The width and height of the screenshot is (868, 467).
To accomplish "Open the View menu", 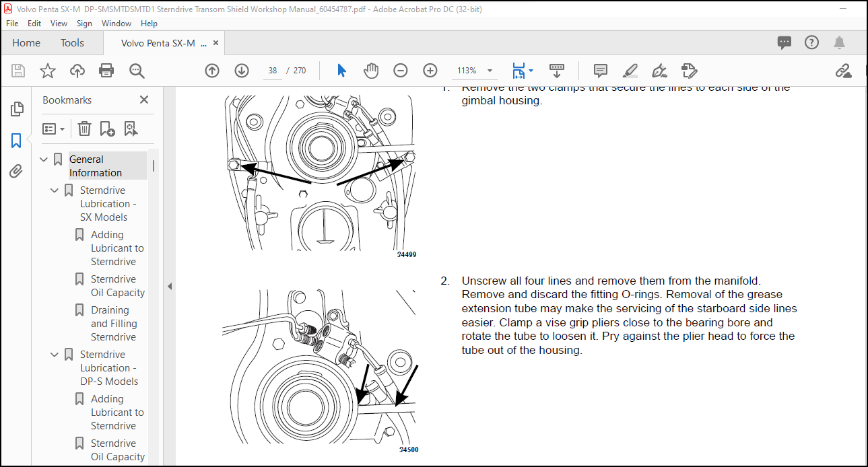I will [x=59, y=23].
